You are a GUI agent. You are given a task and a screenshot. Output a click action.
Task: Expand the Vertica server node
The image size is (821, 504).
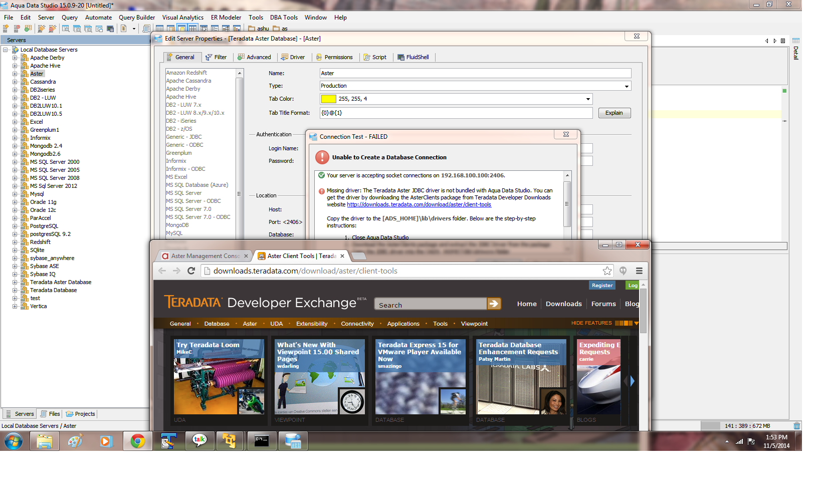point(15,306)
